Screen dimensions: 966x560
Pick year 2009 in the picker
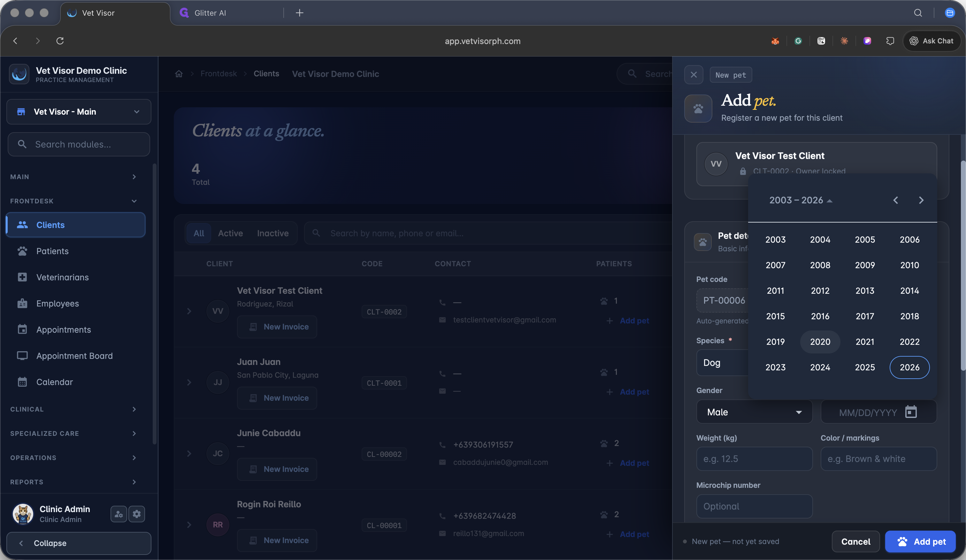click(865, 265)
